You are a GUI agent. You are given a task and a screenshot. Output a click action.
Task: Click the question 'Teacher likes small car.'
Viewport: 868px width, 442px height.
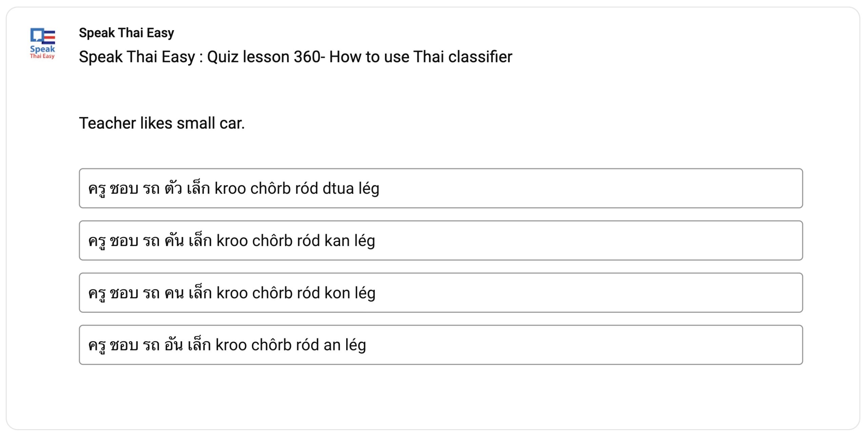tap(162, 123)
